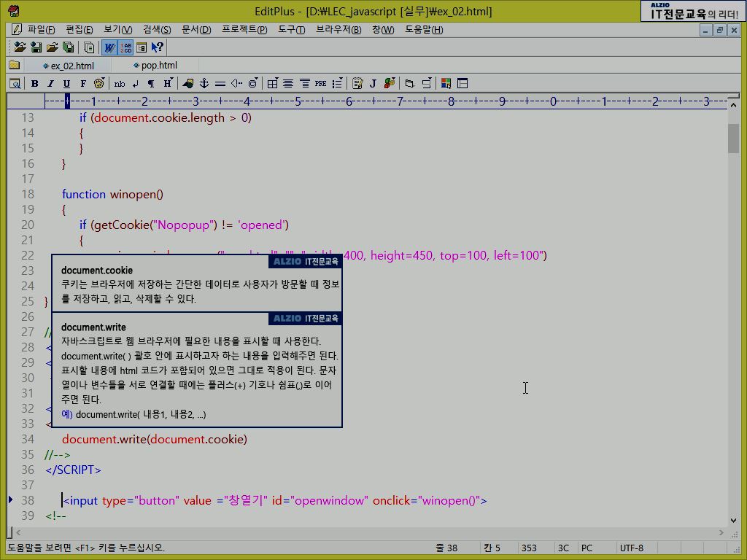Switch to the ex_02.html document tab
This screenshot has height=560, width=747.
pyautogui.click(x=68, y=66)
